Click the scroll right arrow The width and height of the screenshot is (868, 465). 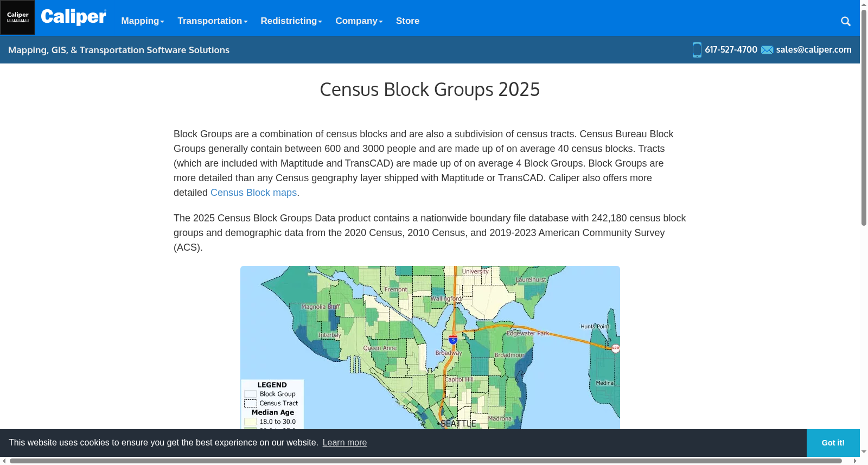[x=855, y=461]
